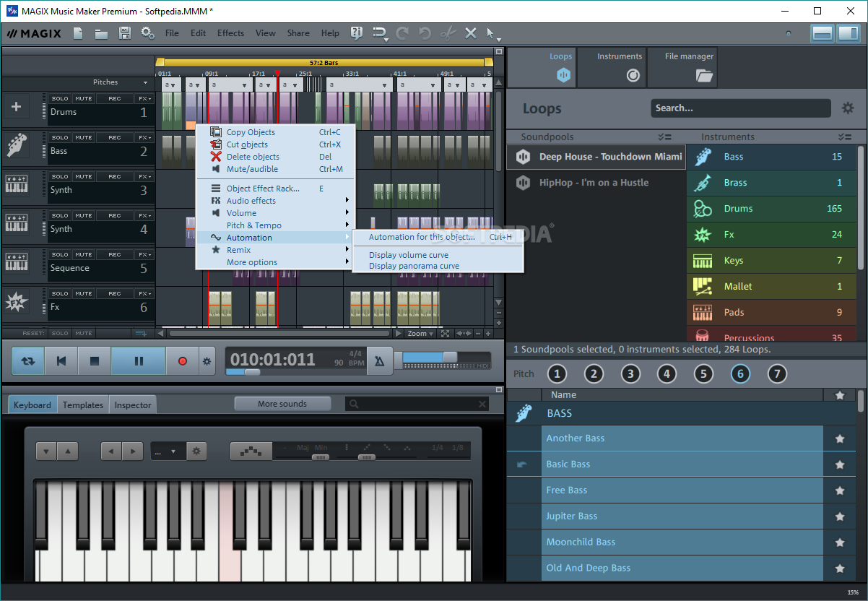Open FX dropdown on Drums track

click(x=144, y=98)
